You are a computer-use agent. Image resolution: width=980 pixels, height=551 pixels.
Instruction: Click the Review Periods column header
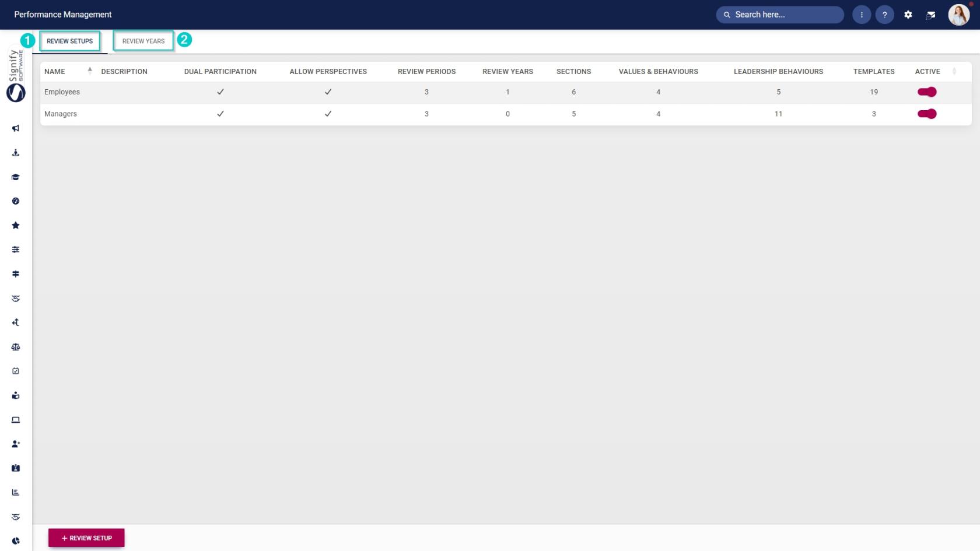click(426, 71)
